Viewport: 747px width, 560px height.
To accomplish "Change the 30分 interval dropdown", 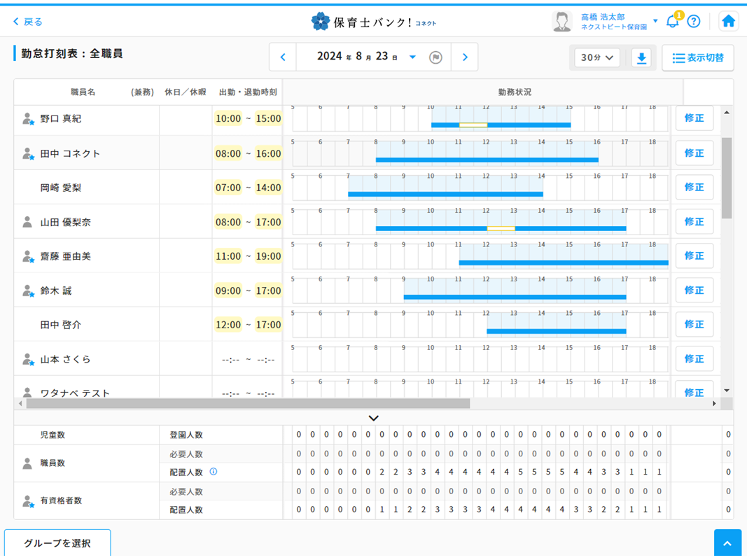I will tap(596, 58).
